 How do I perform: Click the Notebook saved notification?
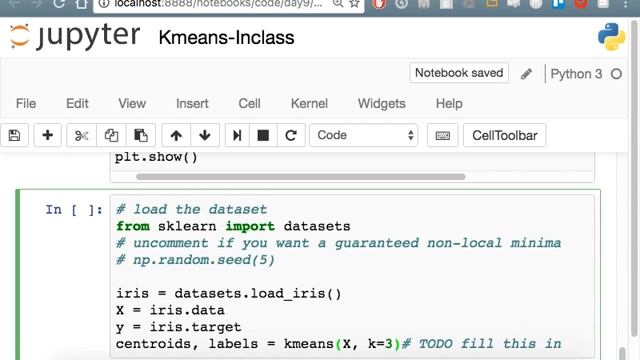click(x=459, y=73)
